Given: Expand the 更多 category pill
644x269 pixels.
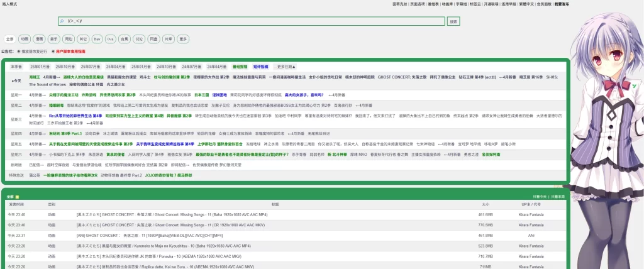Looking at the screenshot, I should tap(183, 39).
